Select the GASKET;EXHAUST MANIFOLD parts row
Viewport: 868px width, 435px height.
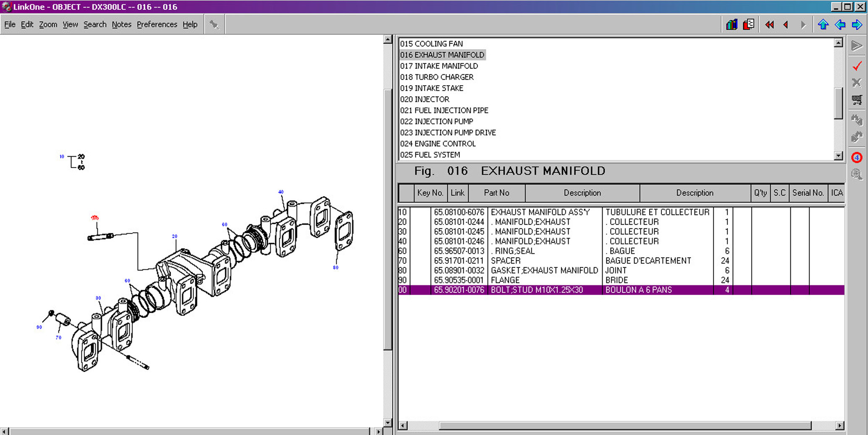pos(544,270)
